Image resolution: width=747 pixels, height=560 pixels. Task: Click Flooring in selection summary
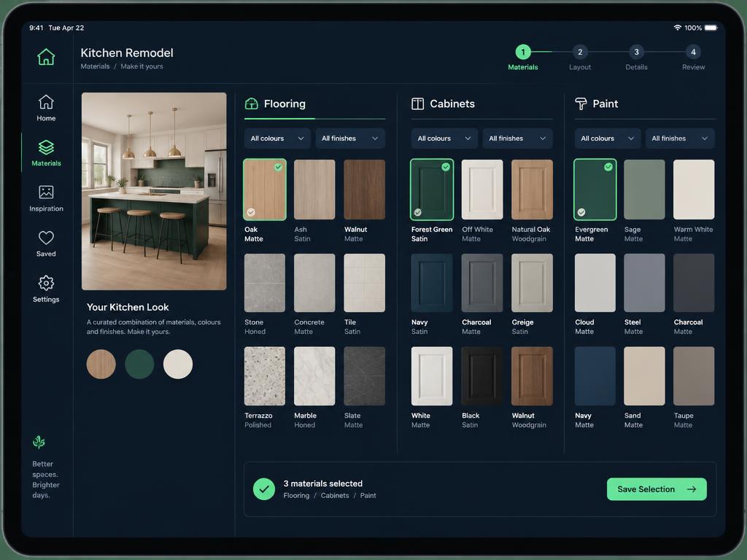point(296,495)
